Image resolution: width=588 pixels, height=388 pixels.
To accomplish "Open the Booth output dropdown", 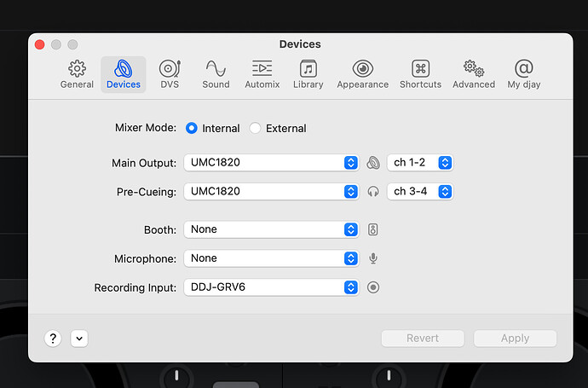I will coord(271,229).
